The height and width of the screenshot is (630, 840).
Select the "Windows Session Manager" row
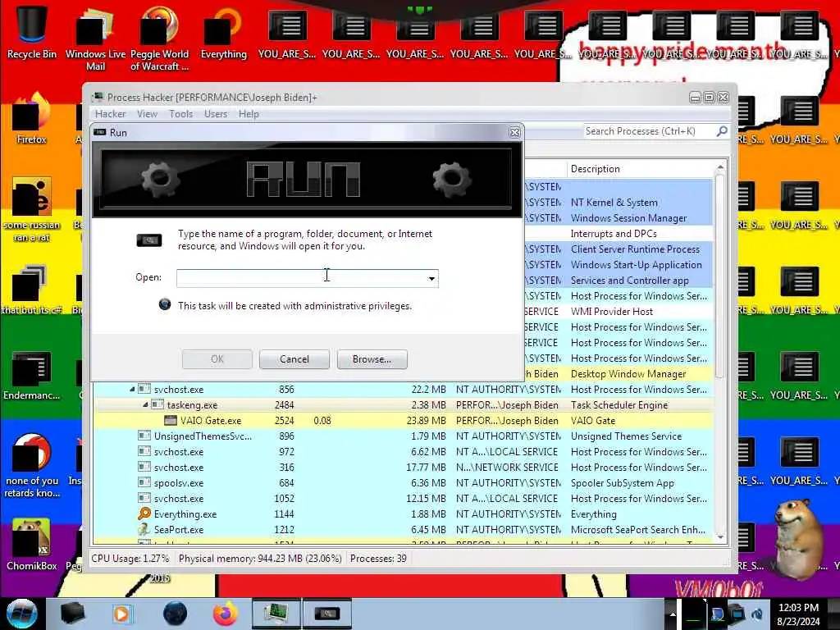pos(619,218)
